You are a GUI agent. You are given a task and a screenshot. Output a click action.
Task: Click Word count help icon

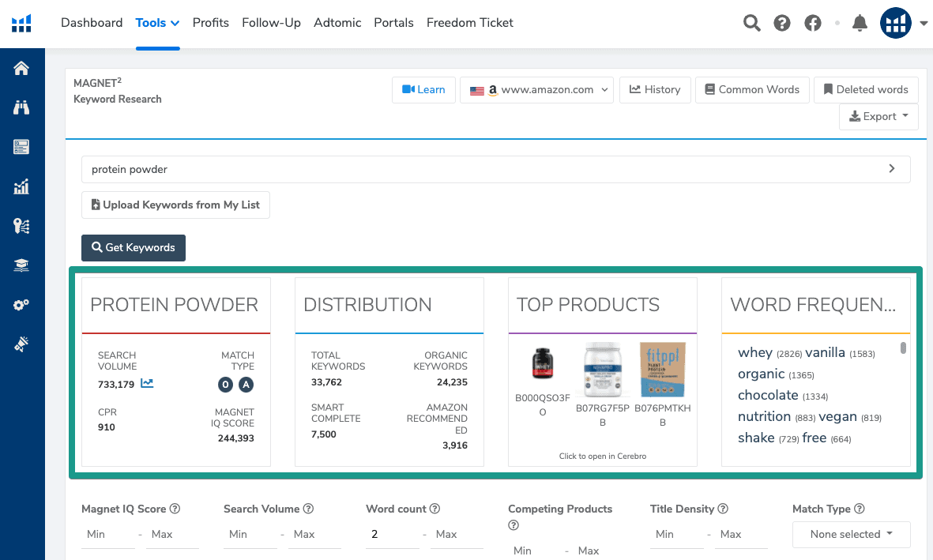click(x=435, y=509)
